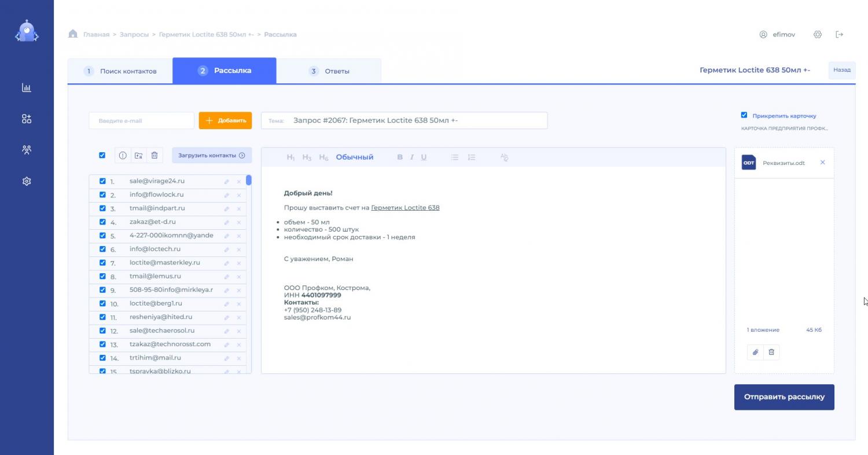
Task: Click the trash icon above contacts list
Action: click(155, 155)
